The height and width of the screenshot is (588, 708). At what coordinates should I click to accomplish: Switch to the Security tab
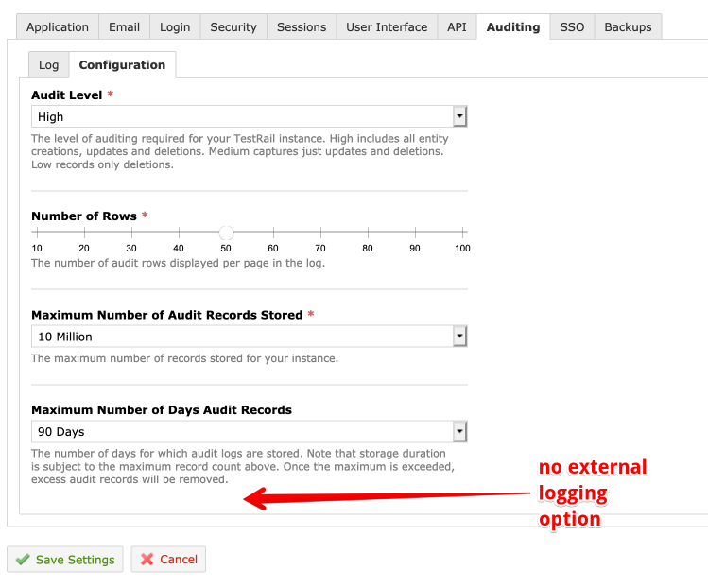[233, 27]
